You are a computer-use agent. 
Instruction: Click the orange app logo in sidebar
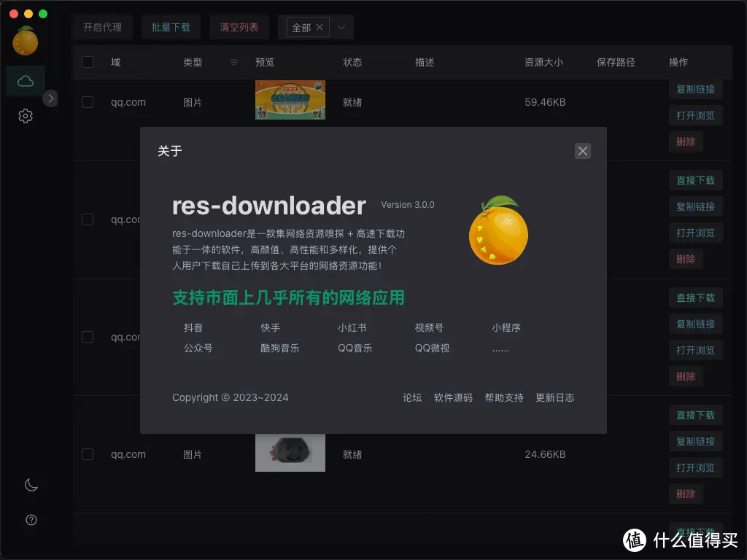26,41
